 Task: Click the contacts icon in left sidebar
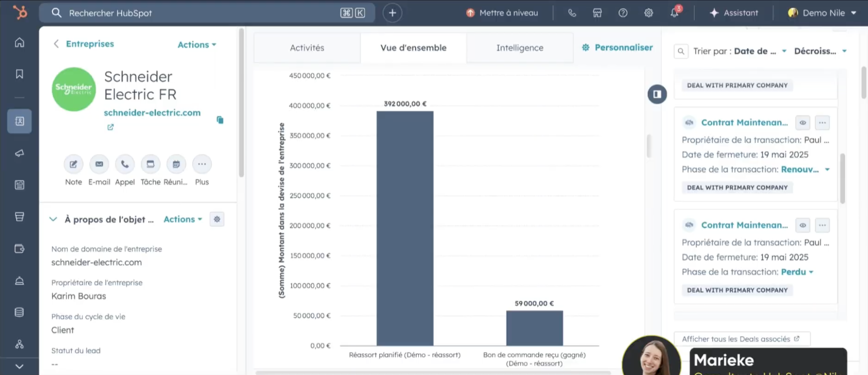[x=19, y=121]
